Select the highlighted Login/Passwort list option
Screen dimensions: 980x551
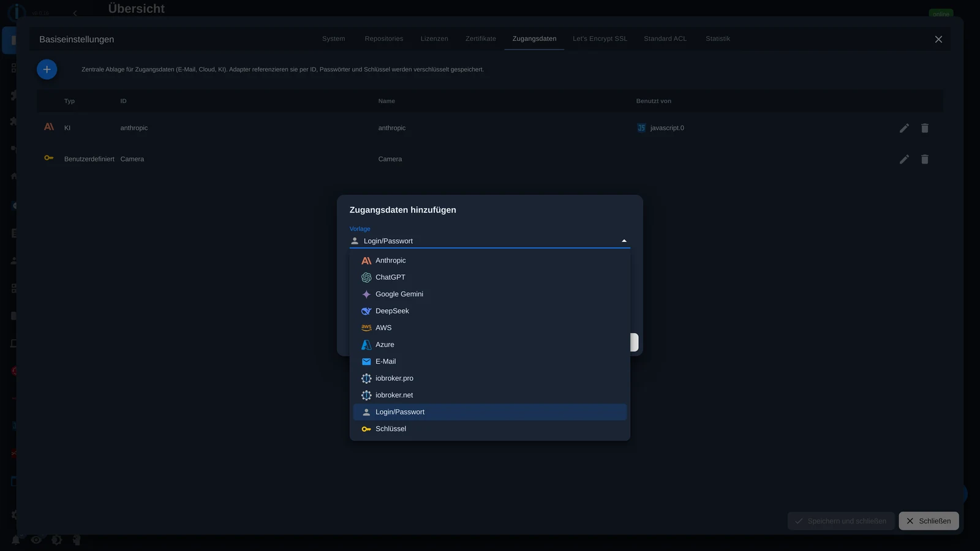pos(490,412)
